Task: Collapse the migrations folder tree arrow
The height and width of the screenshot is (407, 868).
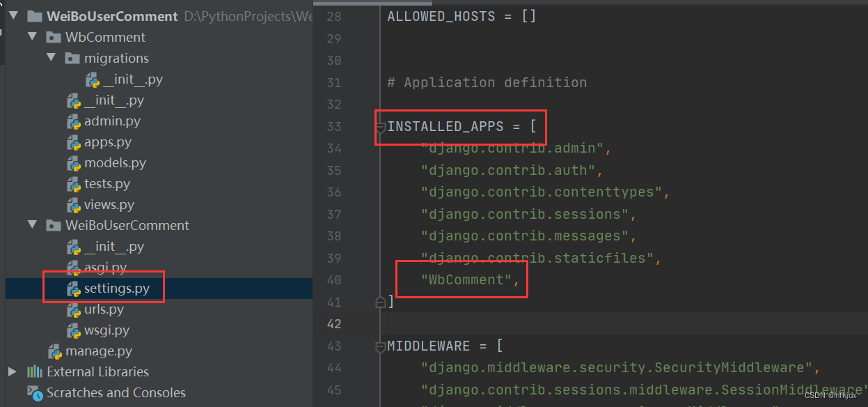Action: 51,57
